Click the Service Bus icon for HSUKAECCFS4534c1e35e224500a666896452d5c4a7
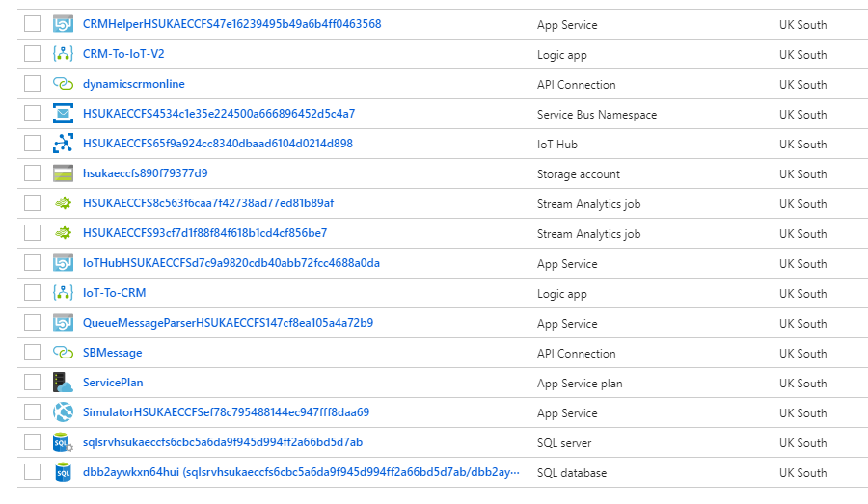The width and height of the screenshot is (868, 504). (63, 114)
